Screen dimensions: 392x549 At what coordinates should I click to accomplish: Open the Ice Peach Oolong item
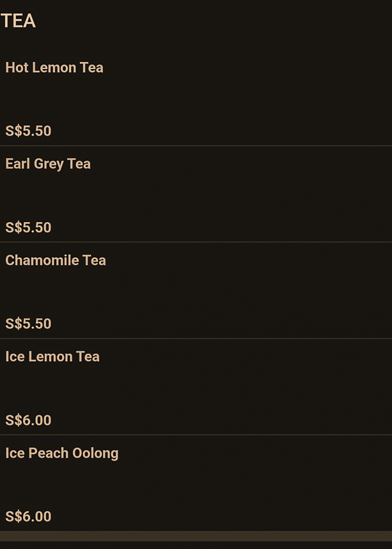pyautogui.click(x=62, y=453)
